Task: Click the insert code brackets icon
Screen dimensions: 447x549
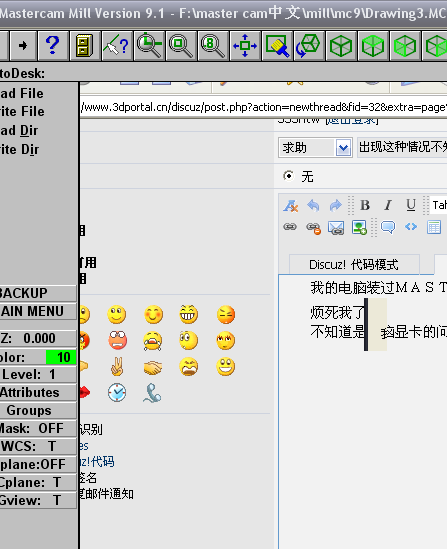Action: click(411, 227)
